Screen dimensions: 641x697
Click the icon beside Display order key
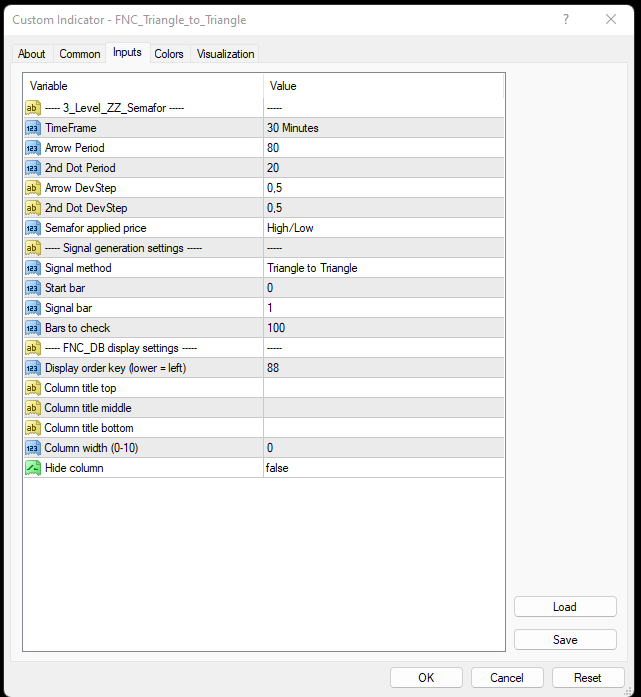coord(33,368)
